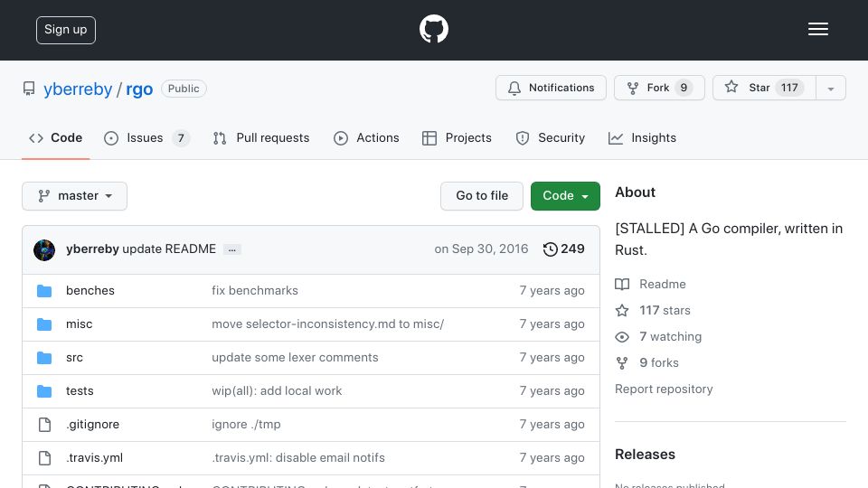The height and width of the screenshot is (488, 868).
Task: Click the Sign up button
Action: [x=66, y=30]
